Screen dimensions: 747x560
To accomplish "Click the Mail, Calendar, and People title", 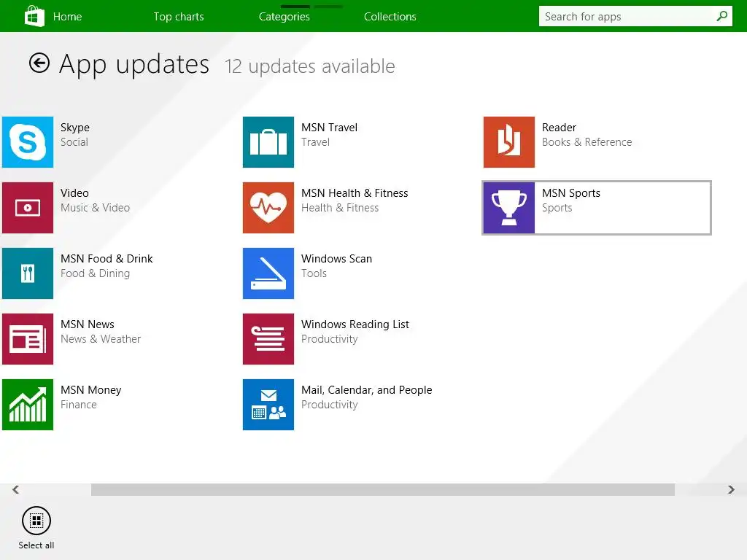I will pos(366,390).
